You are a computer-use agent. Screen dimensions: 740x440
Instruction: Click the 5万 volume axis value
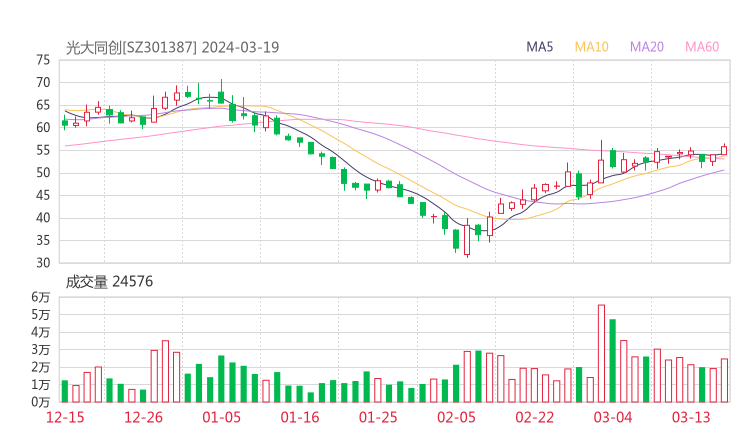(41, 314)
